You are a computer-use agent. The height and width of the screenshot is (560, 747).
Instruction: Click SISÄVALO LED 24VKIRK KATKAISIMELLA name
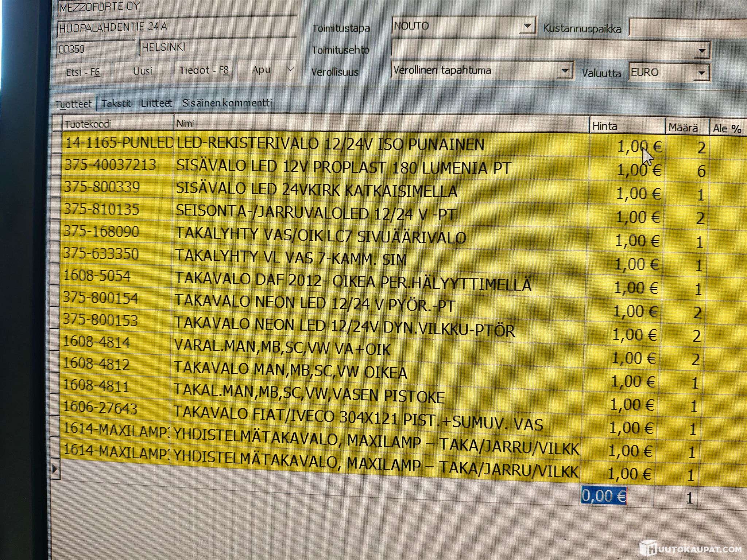[316, 190]
